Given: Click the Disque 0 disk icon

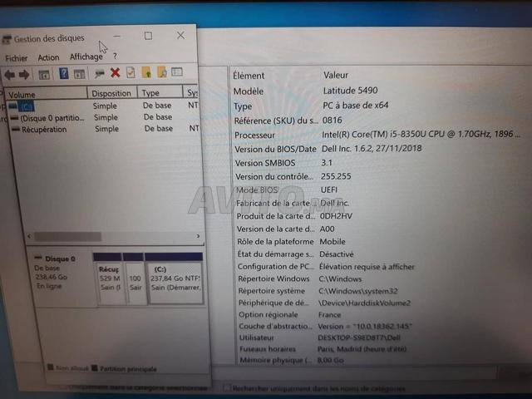Looking at the screenshot, I should click(x=39, y=258).
